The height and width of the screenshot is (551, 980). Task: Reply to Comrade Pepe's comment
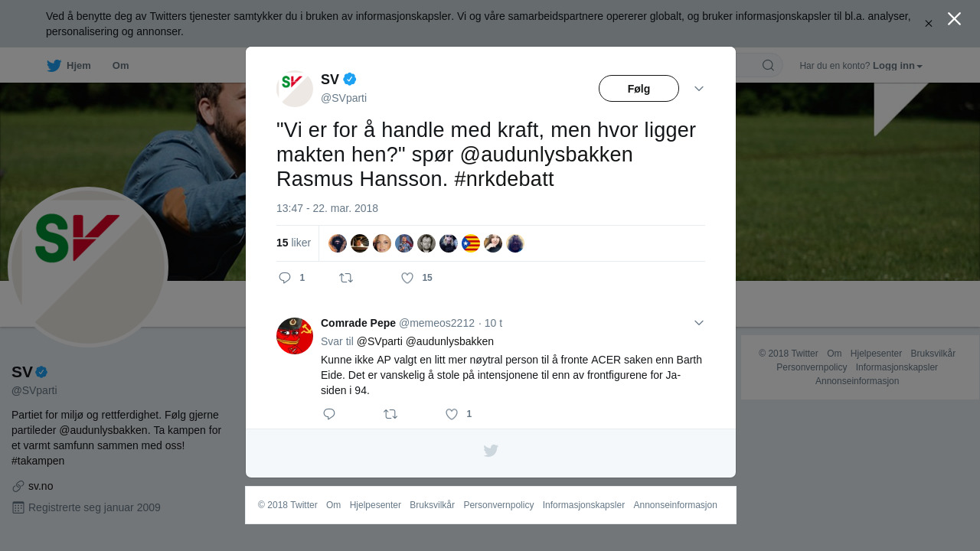pyautogui.click(x=329, y=414)
